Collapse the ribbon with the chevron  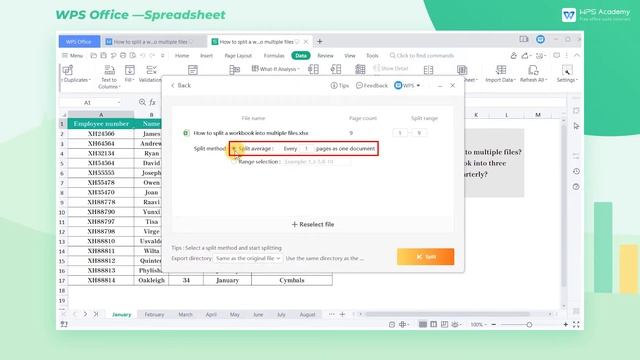click(x=577, y=56)
